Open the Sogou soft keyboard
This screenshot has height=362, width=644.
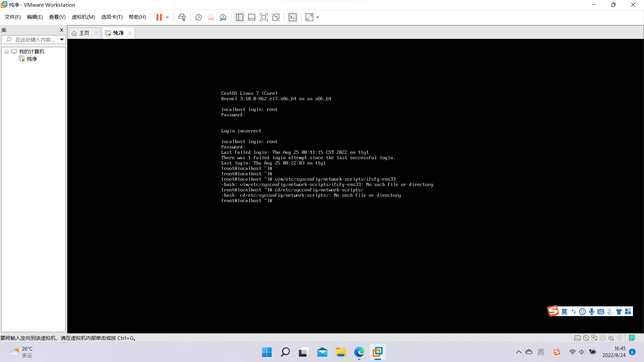(601, 312)
